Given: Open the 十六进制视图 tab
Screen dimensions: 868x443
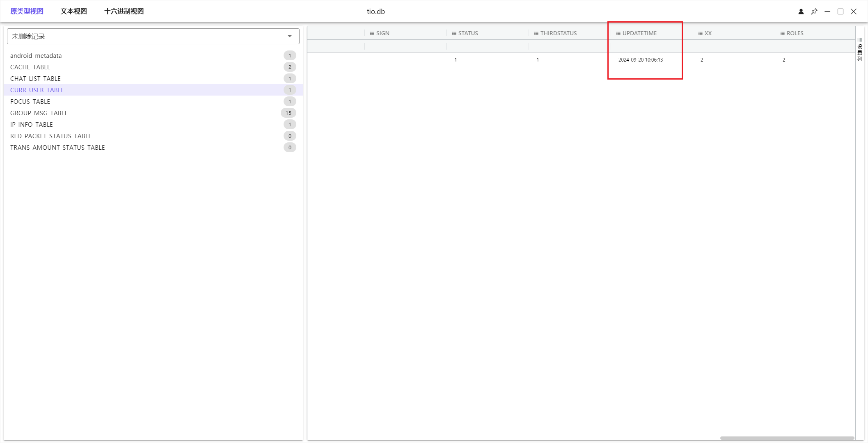Looking at the screenshot, I should [x=124, y=11].
